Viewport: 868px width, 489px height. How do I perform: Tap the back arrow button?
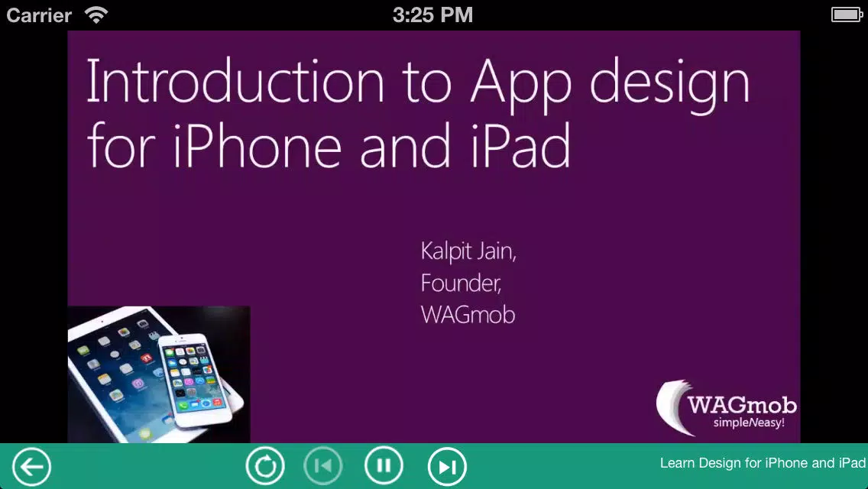click(31, 467)
